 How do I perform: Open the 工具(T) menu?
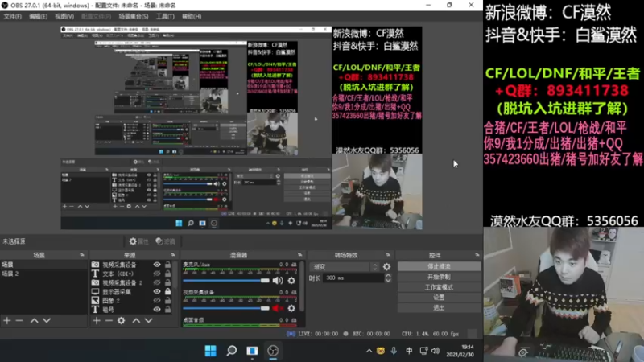(165, 16)
